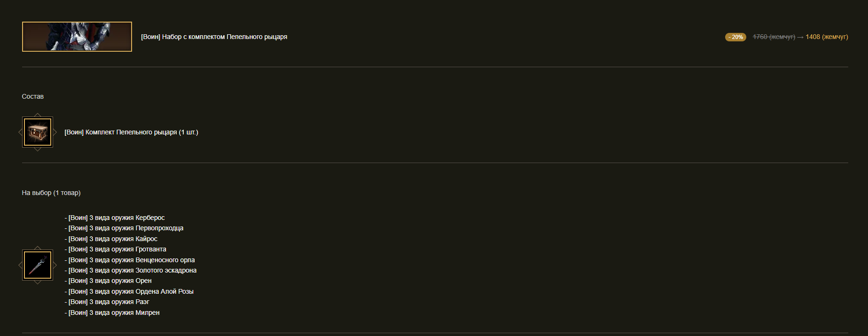
Task: Click the Ash Knight bundle banner thumbnail
Action: (77, 37)
